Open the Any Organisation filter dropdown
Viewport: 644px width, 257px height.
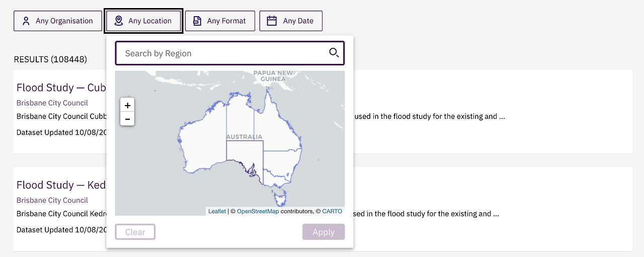pos(58,21)
